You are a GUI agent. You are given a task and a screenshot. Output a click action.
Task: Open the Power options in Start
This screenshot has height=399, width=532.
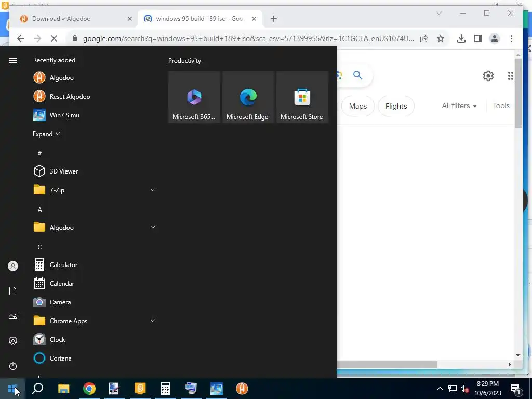13,366
